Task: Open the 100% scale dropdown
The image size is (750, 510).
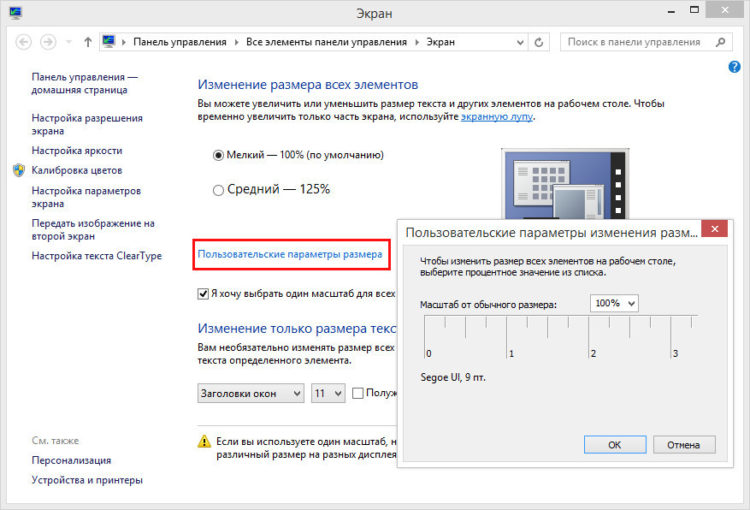Action: [614, 303]
